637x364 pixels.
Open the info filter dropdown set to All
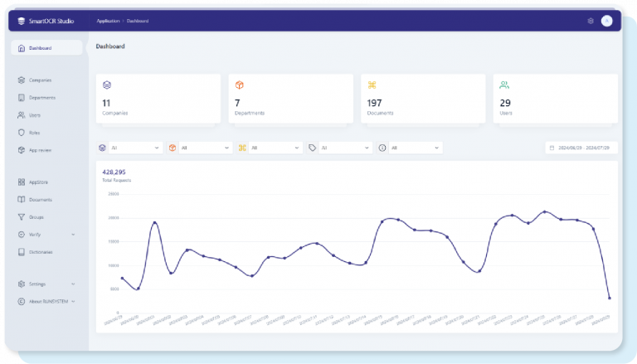[x=416, y=148]
